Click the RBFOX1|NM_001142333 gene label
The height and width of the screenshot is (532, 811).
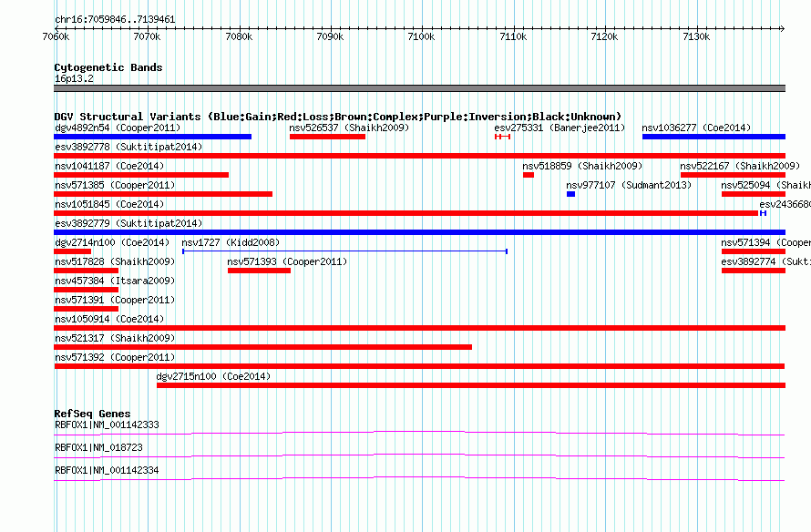(x=107, y=425)
